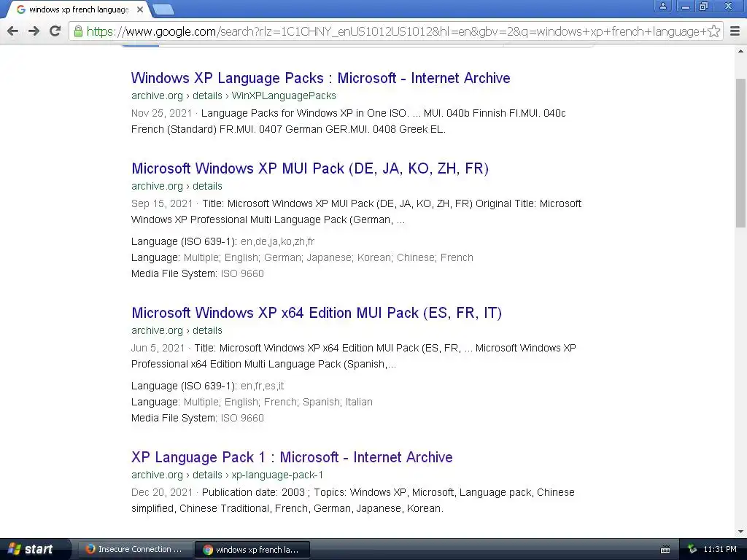Click 'archive.org › details › xp-language-pack-1' breadcrumb

coord(228,475)
